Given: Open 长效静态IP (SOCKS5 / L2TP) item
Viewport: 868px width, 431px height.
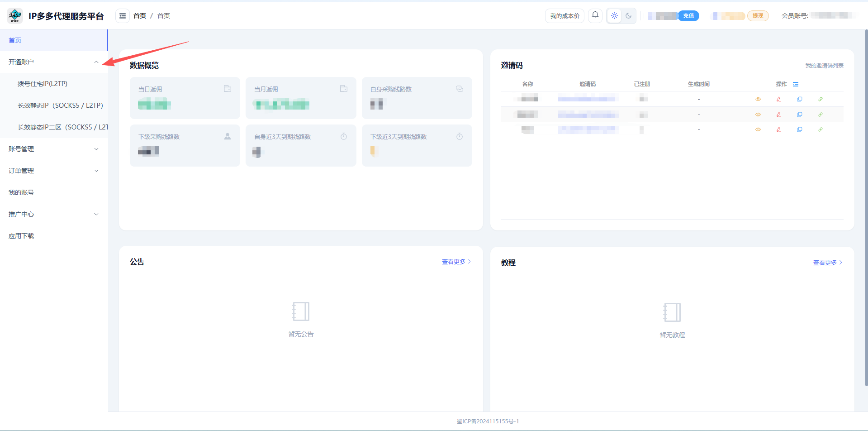Looking at the screenshot, I should [54, 105].
